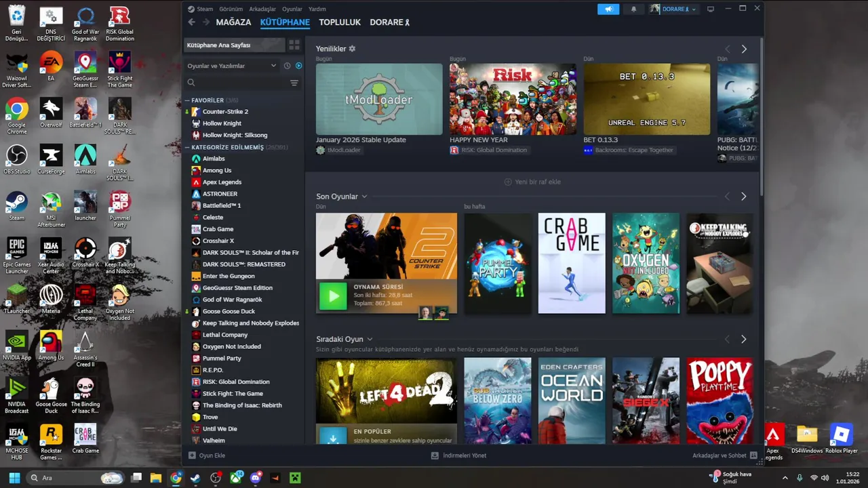The height and width of the screenshot is (488, 868).
Task: Click the Steam icon in the taskbar
Action: (x=195, y=478)
